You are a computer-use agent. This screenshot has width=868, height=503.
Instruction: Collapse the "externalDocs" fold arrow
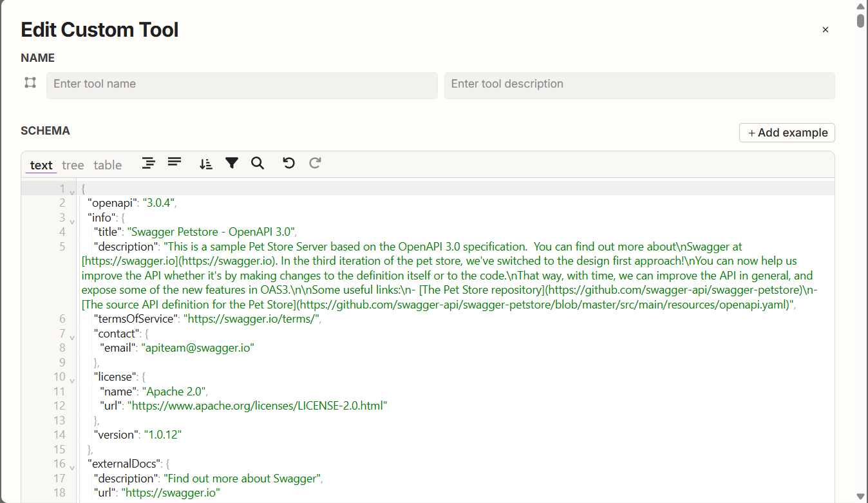[x=72, y=467]
